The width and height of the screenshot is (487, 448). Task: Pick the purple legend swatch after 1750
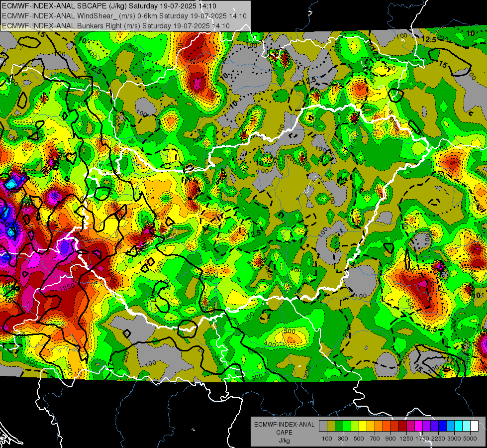[x=427, y=426]
